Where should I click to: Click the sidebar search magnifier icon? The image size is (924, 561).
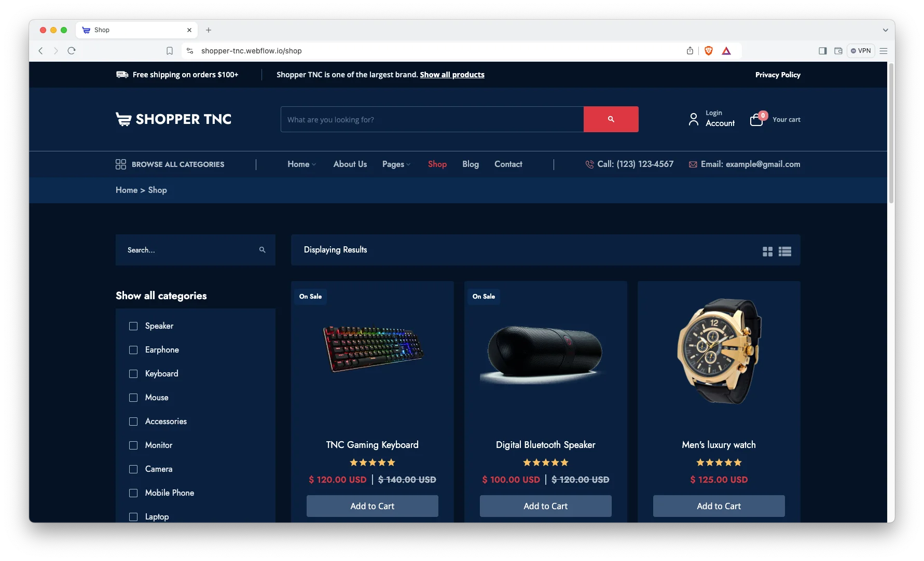coord(263,250)
